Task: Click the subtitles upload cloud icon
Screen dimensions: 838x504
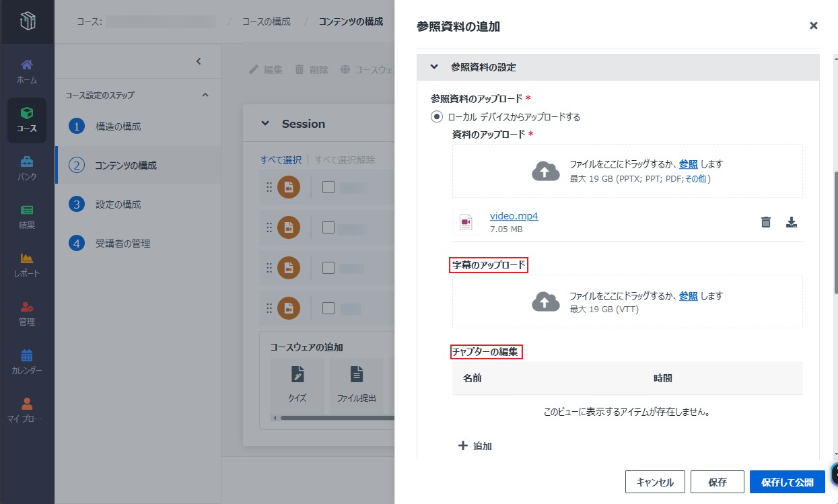Action: coord(545,301)
